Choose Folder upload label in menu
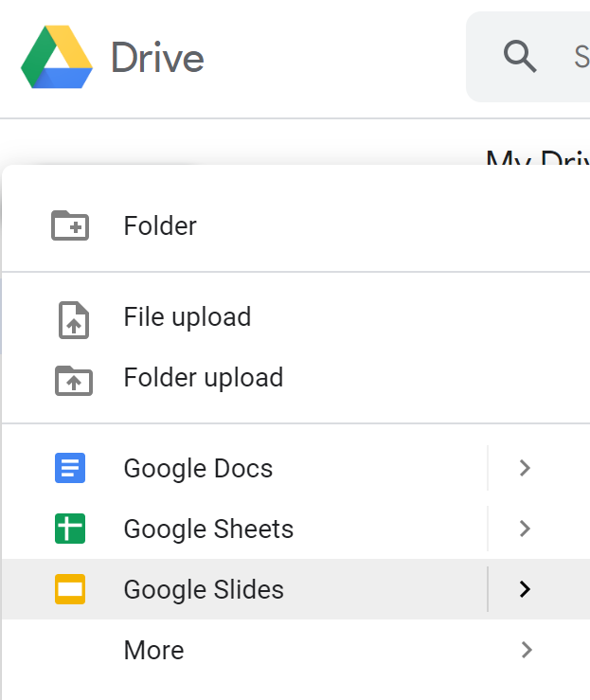Viewport: 590px width, 700px height. pos(203,377)
